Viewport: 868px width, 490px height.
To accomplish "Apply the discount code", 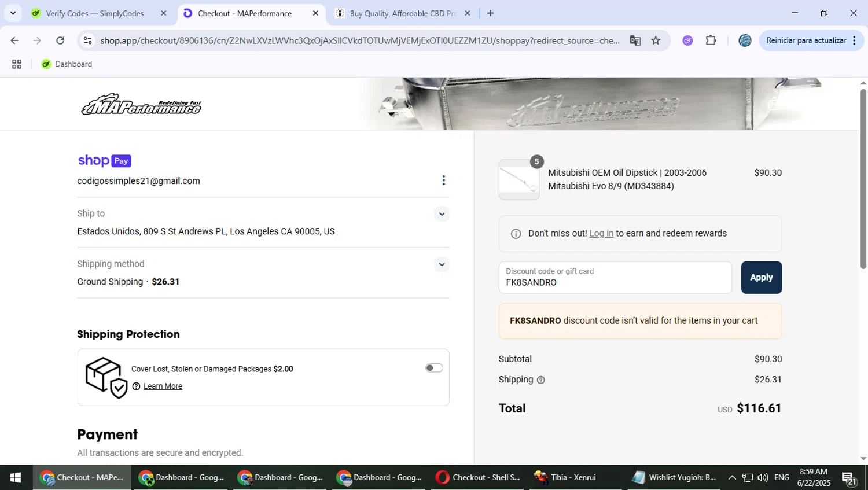I will pos(762,278).
